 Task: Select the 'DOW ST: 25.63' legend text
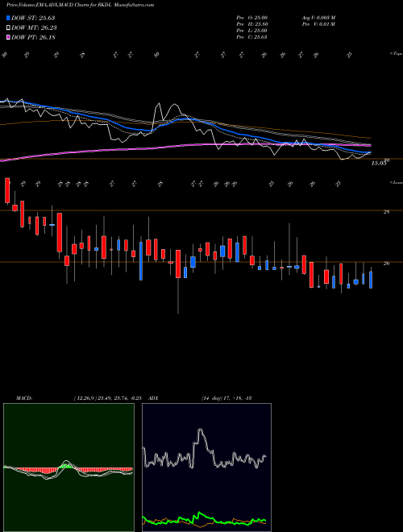33,18
